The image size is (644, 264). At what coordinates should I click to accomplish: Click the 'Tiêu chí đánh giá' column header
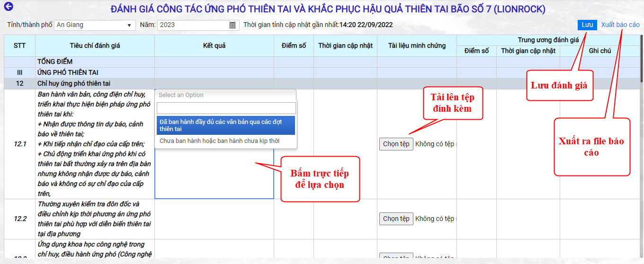[95, 46]
